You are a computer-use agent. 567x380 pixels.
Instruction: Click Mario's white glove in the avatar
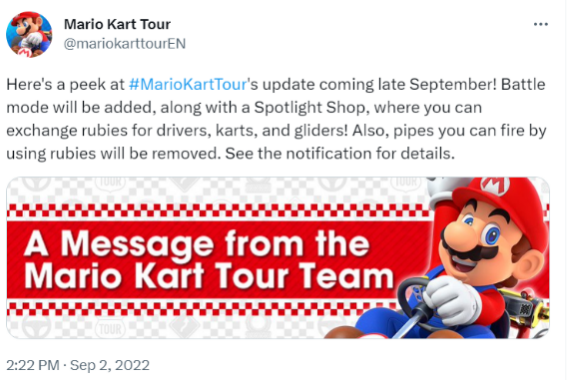click(33, 38)
